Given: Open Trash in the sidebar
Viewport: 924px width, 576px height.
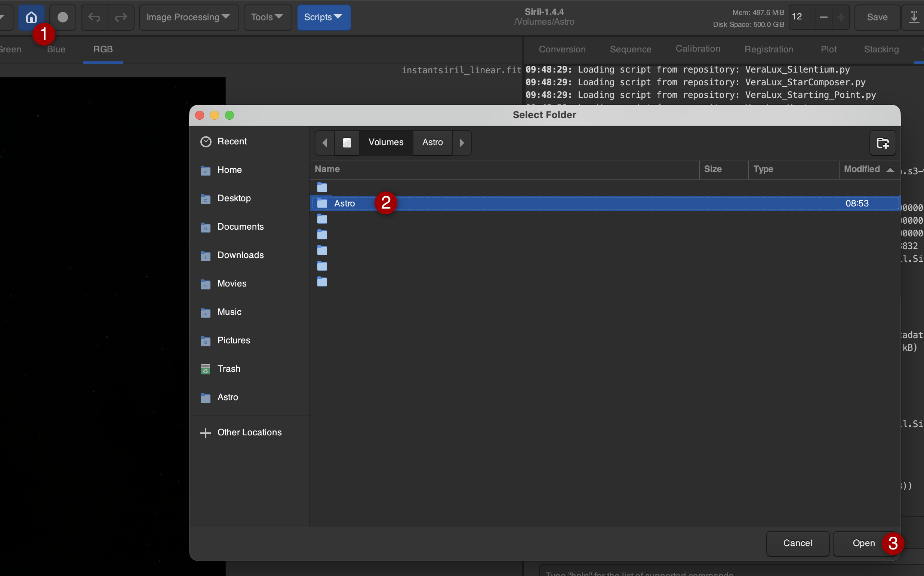Looking at the screenshot, I should pyautogui.click(x=249, y=369).
